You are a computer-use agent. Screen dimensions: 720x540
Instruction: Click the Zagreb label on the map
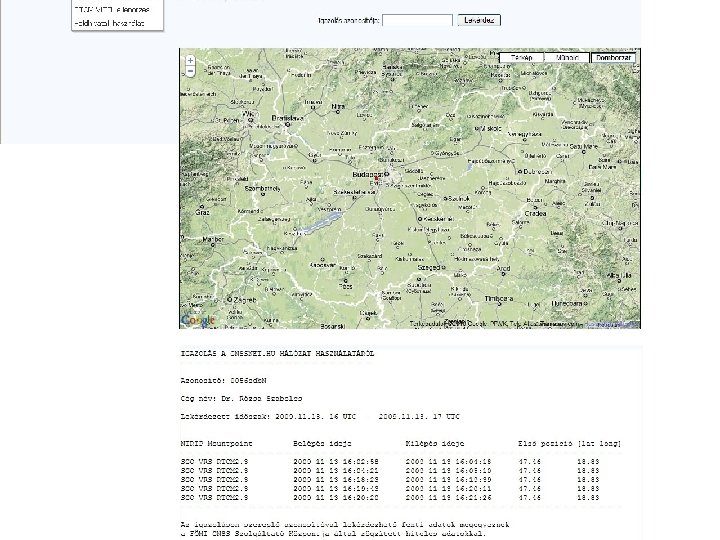tap(245, 300)
